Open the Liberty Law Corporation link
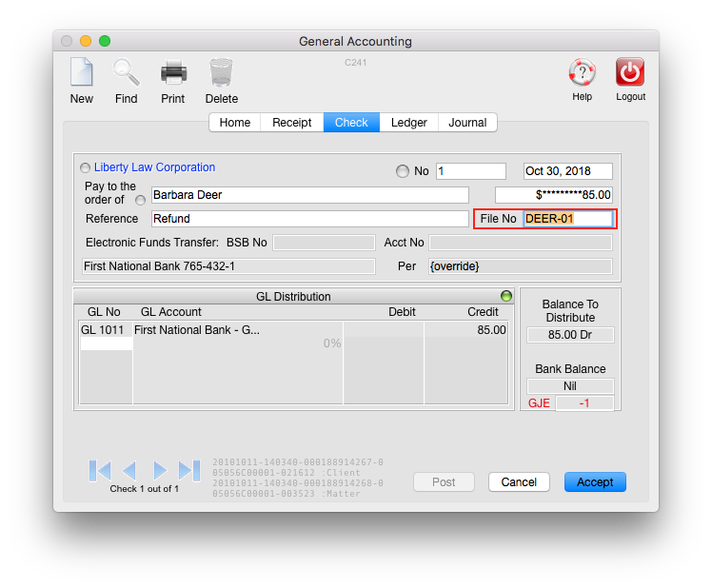The height and width of the screenshot is (588, 712). point(154,167)
